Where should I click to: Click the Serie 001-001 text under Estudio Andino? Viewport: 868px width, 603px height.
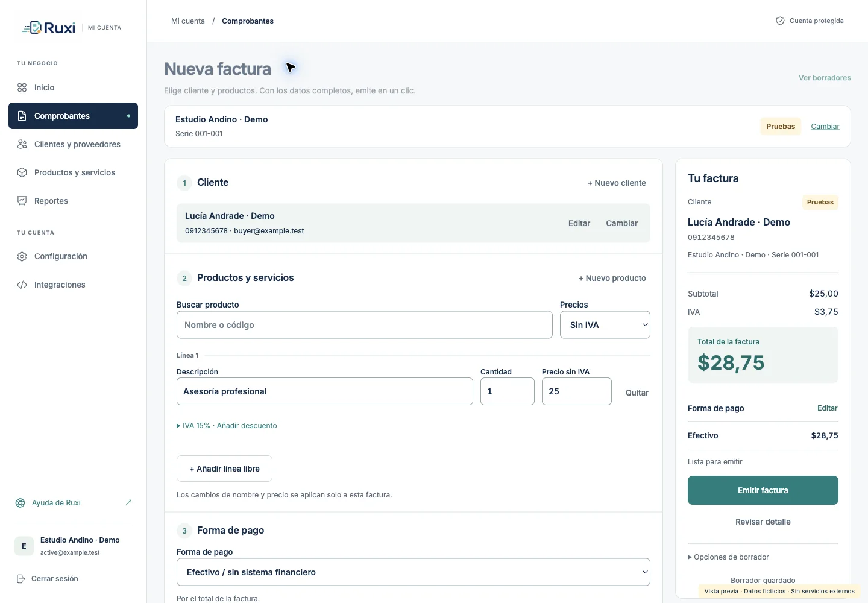(199, 134)
